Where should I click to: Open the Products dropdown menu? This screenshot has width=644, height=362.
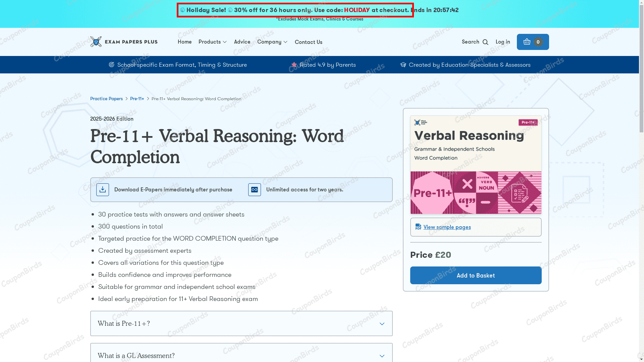213,42
